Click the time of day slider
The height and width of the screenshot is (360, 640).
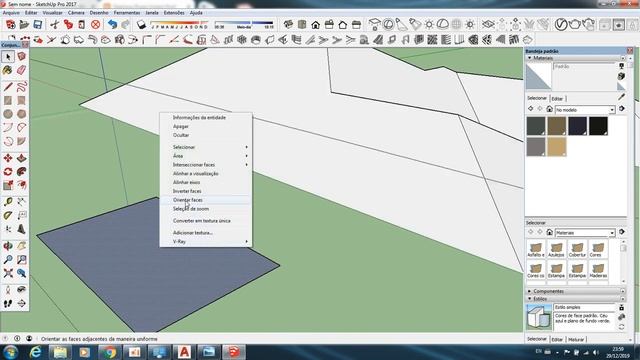pyautogui.click(x=244, y=24)
